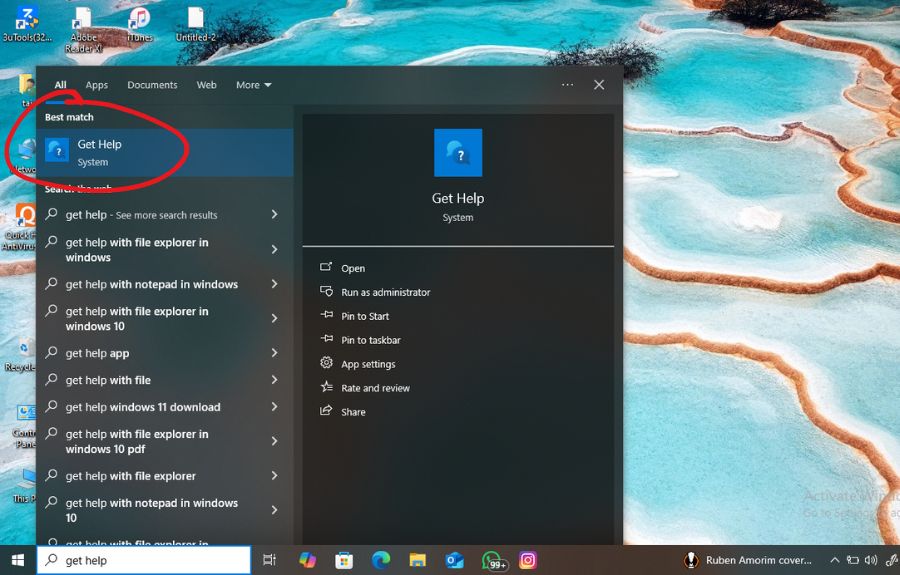
Task: Open WhatsApp with 99+ badge on taskbar
Action: [x=493, y=561]
